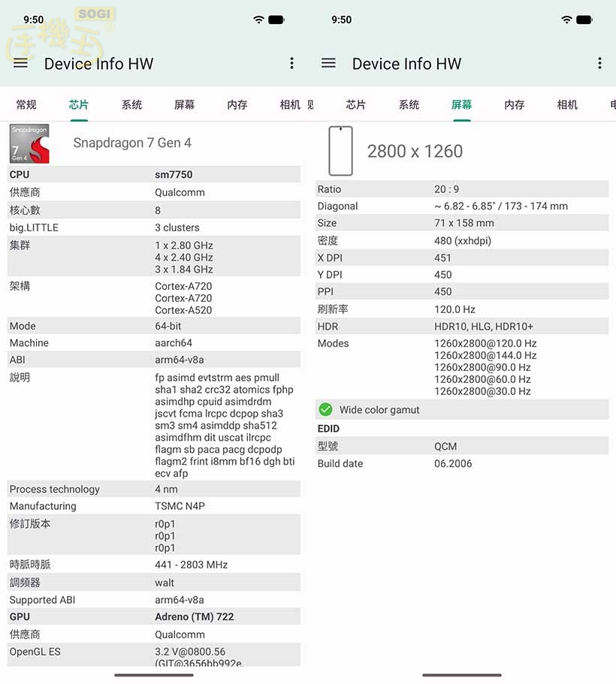This screenshot has height=684, width=616.
Task: Tap the OpenGL ES version 3.2 V@0800.56
Action: coord(190,652)
